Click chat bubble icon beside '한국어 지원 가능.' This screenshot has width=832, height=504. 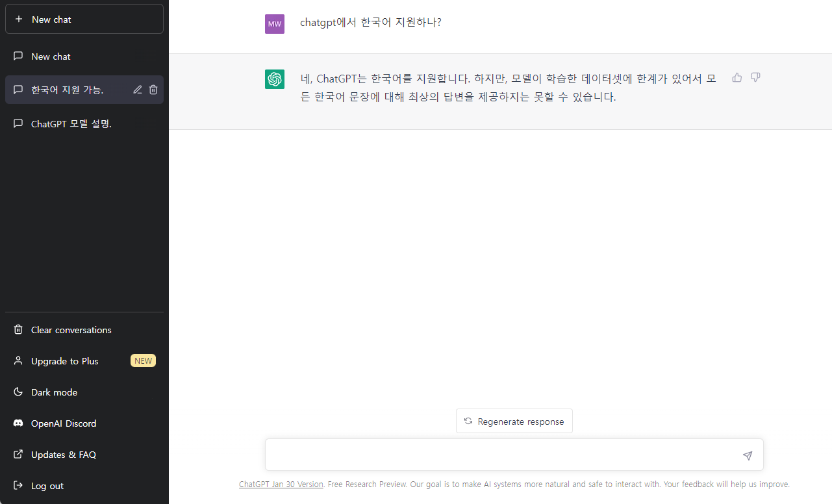click(18, 90)
